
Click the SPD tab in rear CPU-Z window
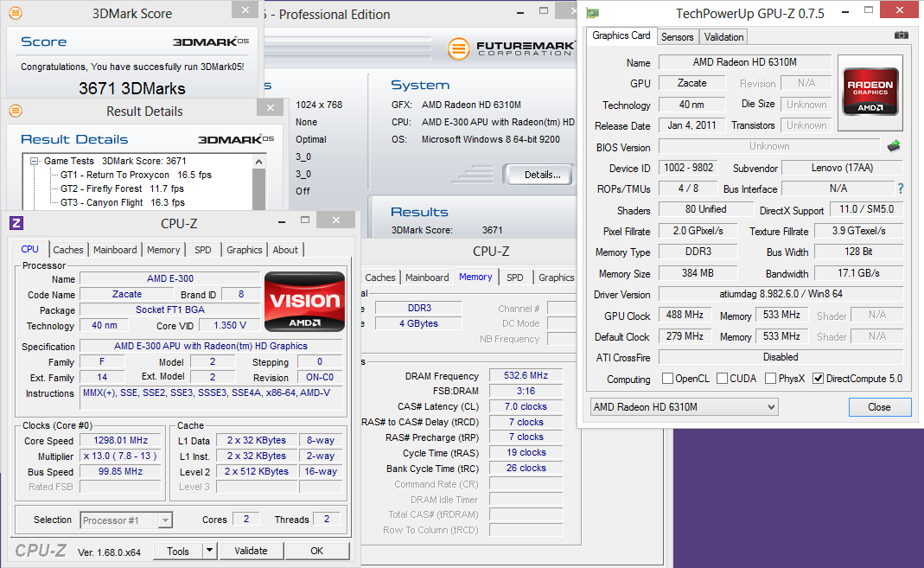tap(514, 277)
